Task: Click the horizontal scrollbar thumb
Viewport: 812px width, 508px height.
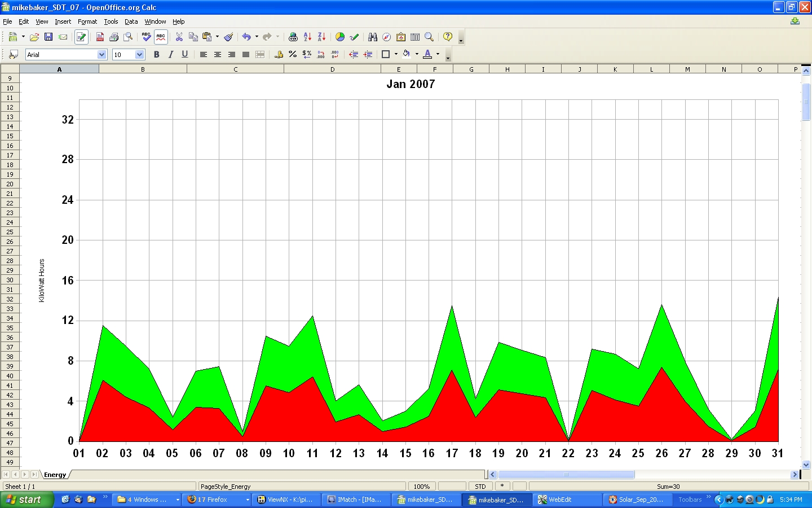Action: (566, 475)
